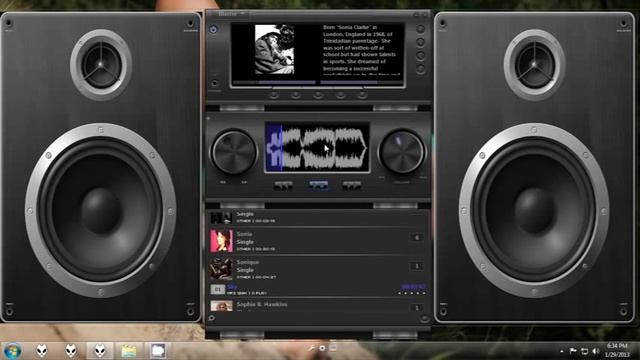640x360 pixels.
Task: Select the Sonia group in the playlist
Action: click(318, 241)
